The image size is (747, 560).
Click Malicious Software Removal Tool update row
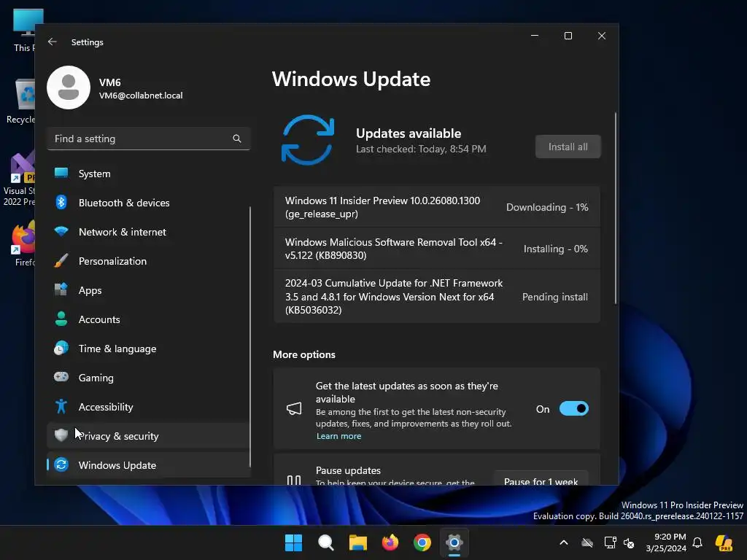(437, 249)
